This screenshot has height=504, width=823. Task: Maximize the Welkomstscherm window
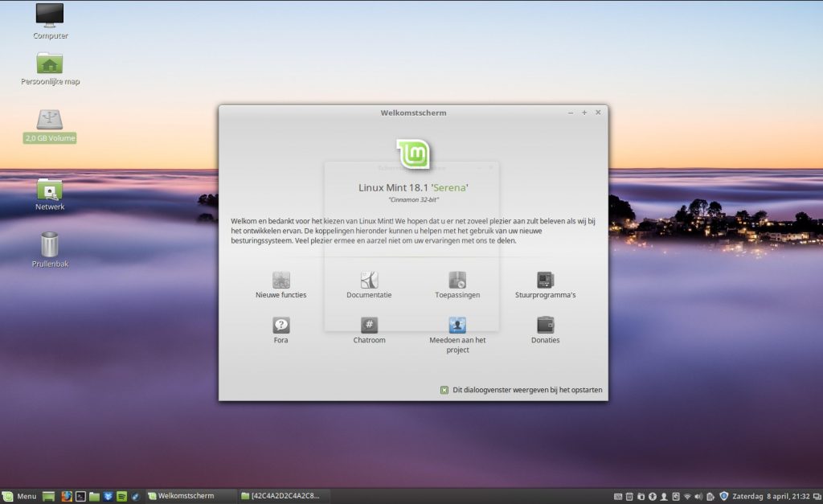click(x=584, y=113)
